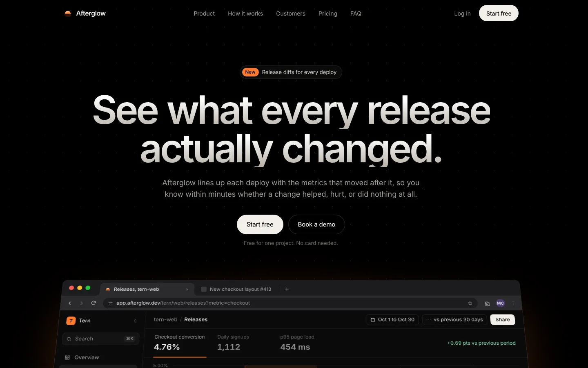
Task: Go back using the browser back arrow
Action: click(x=70, y=303)
